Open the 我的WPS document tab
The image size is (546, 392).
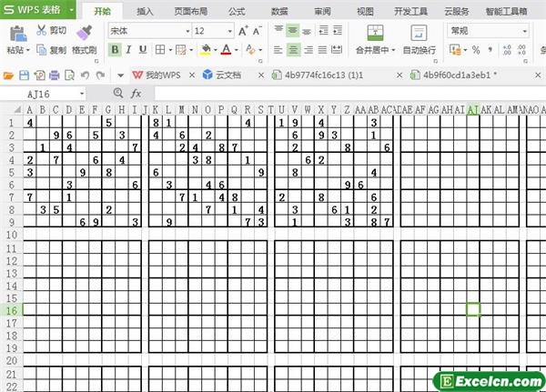pyautogui.click(x=157, y=75)
